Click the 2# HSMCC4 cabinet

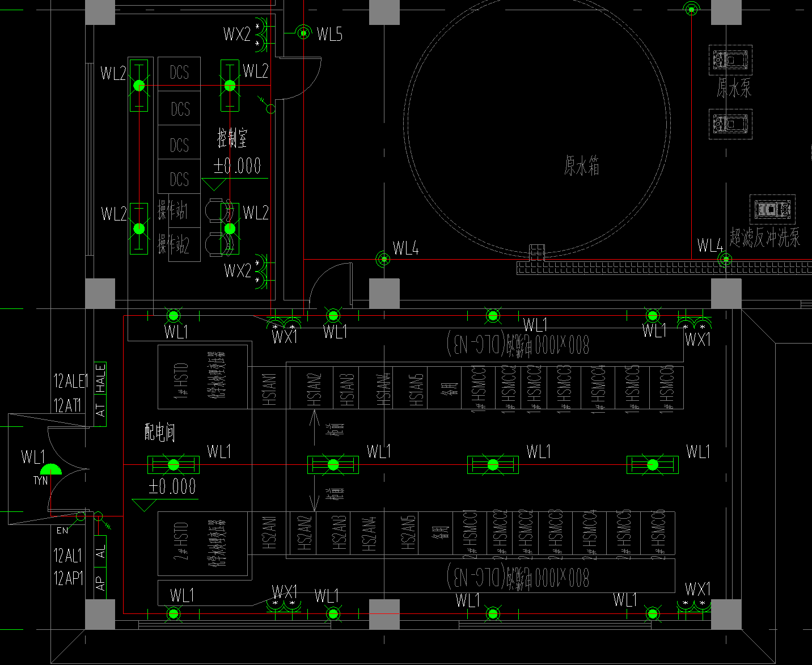point(589,533)
